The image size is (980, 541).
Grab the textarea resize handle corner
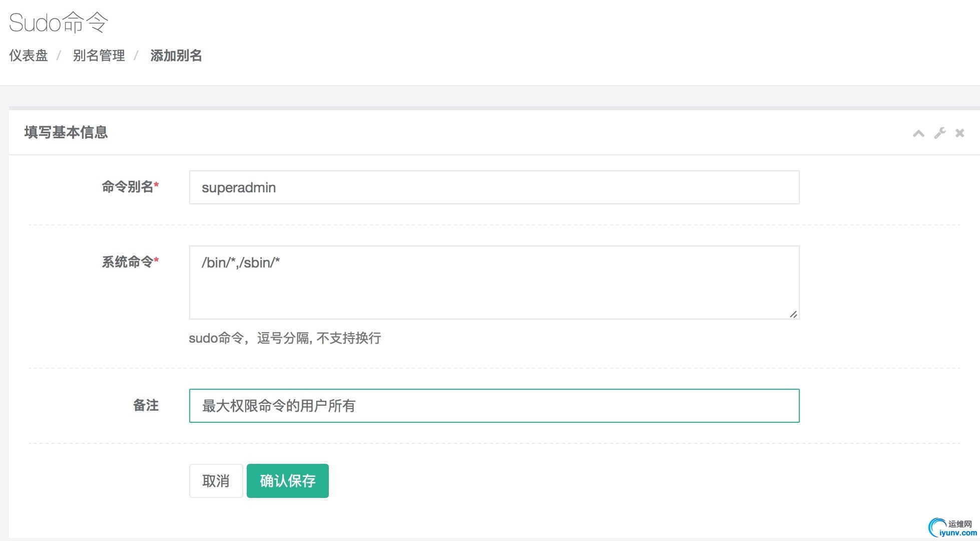[x=793, y=314]
